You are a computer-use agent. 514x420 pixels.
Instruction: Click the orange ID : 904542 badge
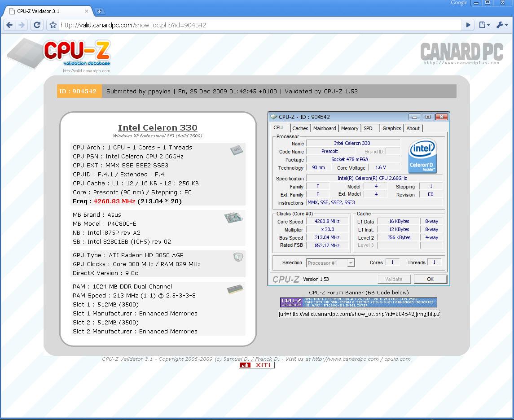[x=79, y=91]
